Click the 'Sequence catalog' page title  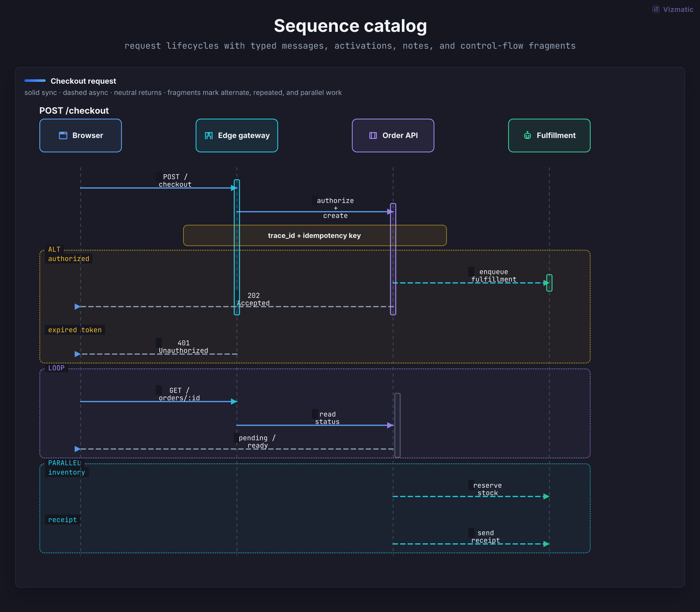tap(350, 26)
